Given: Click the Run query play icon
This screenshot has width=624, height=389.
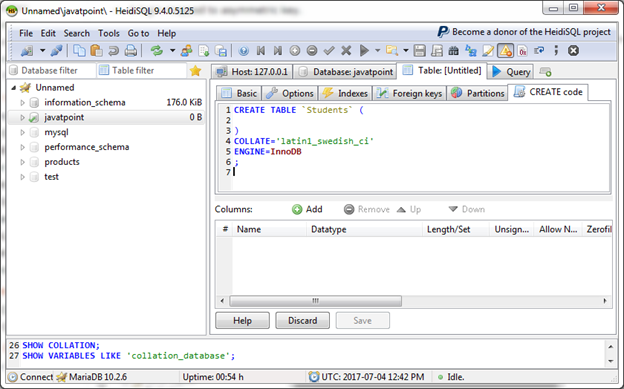Looking at the screenshot, I should (x=364, y=51).
